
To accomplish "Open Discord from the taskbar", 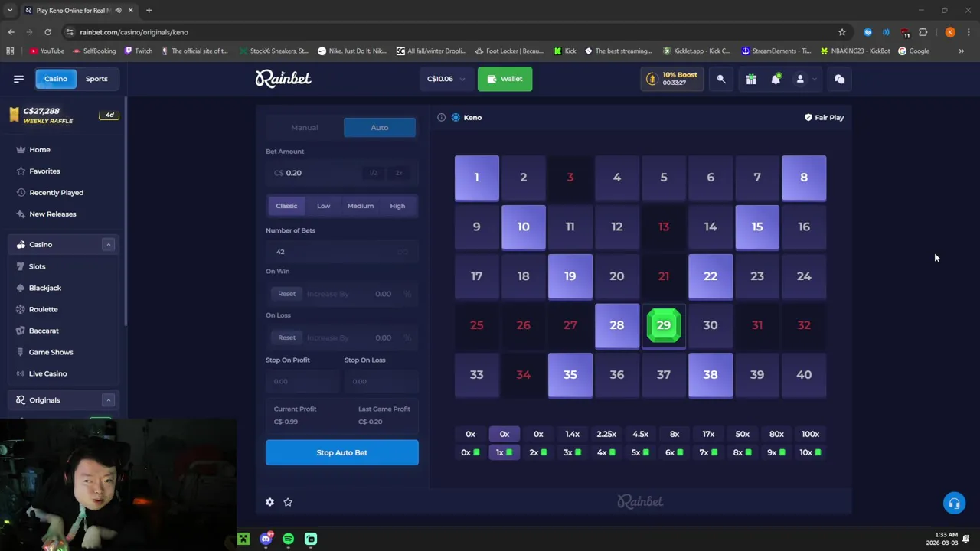I will coord(266,539).
